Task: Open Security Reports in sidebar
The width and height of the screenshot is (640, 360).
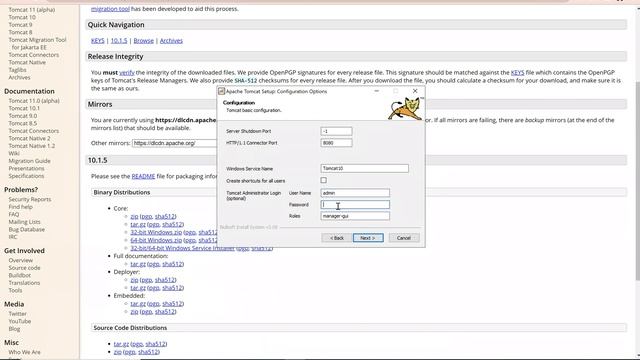Action: tap(30, 199)
